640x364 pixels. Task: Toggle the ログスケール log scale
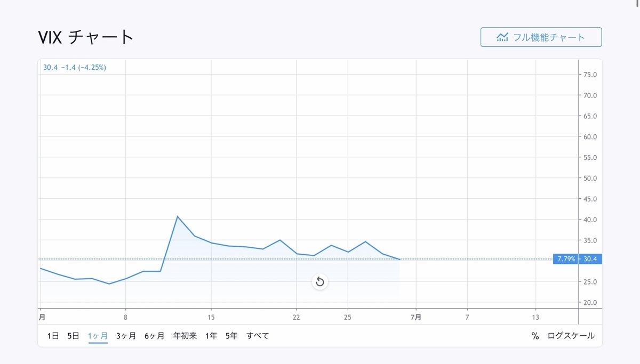point(571,336)
